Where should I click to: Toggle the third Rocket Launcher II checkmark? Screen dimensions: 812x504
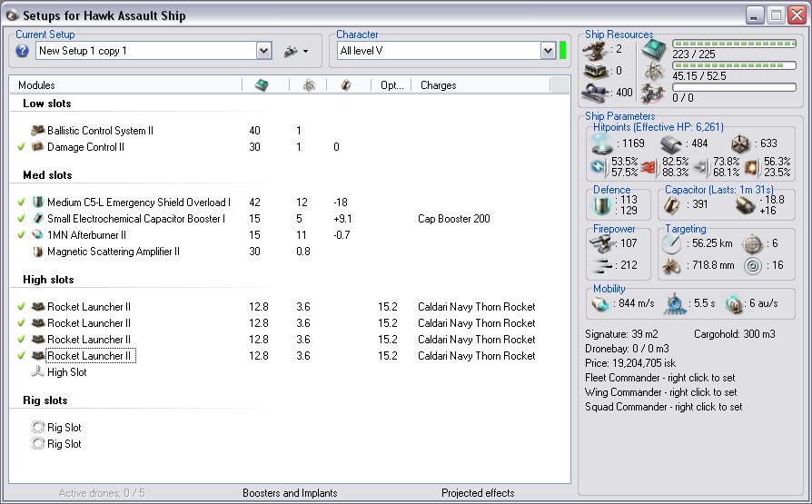point(21,340)
